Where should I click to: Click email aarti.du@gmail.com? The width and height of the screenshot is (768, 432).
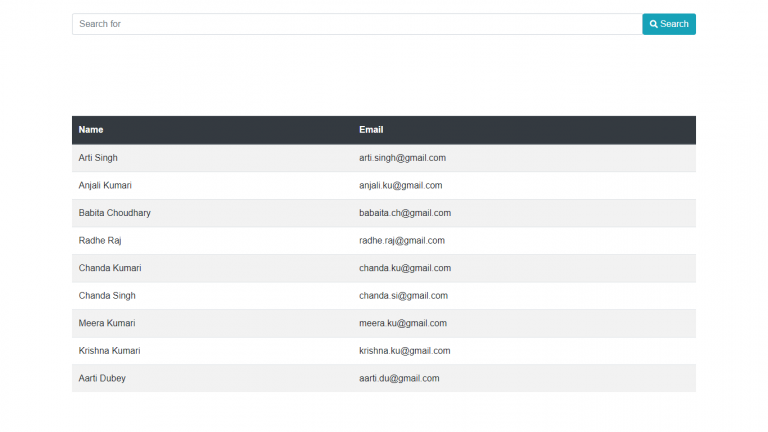(x=399, y=378)
